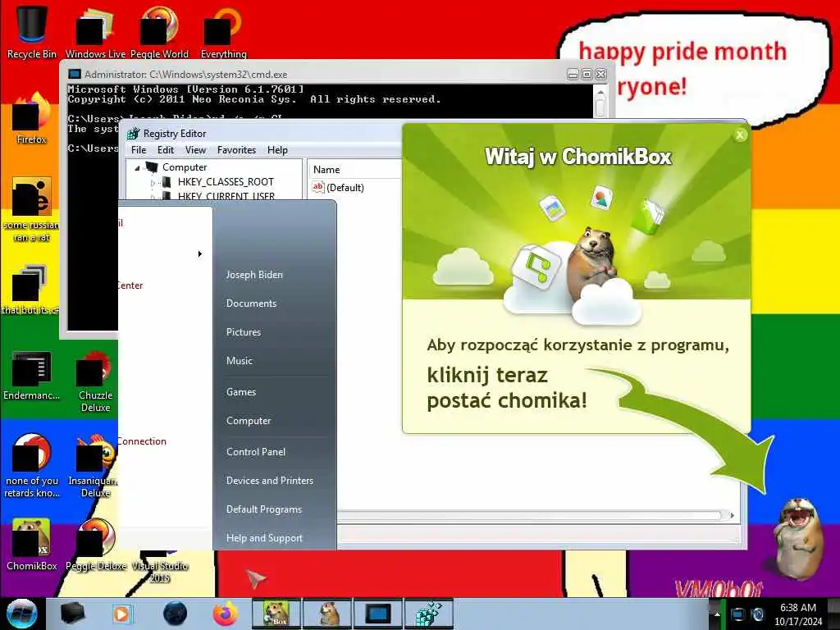
Task: Click the ChomikBox hamster character on the desktop
Action: [x=798, y=538]
